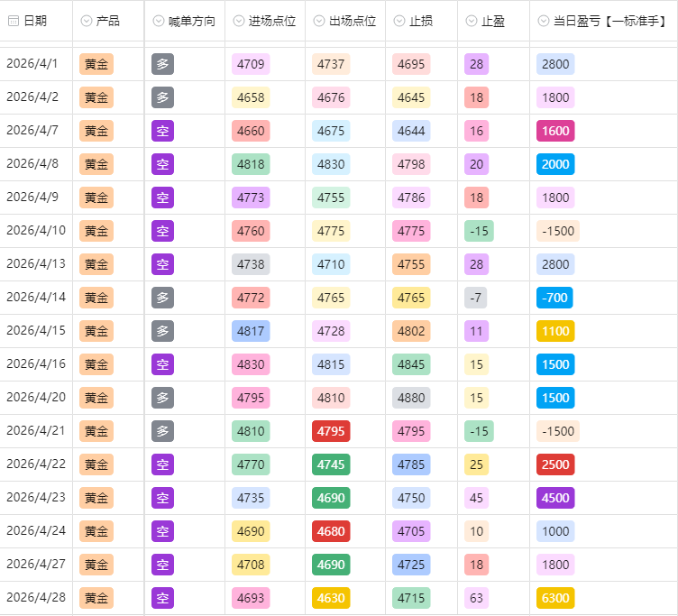Click the select-field icon beside 止损 header

point(399,21)
